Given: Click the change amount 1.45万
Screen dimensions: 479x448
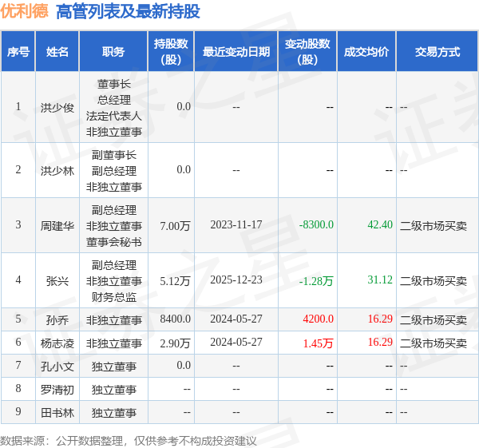Looking at the screenshot, I should [x=318, y=343].
